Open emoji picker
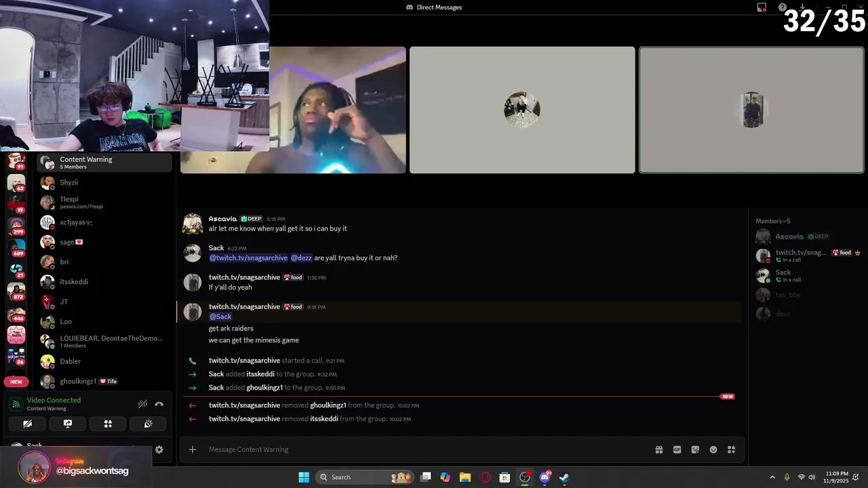The width and height of the screenshot is (868, 488). point(713,449)
